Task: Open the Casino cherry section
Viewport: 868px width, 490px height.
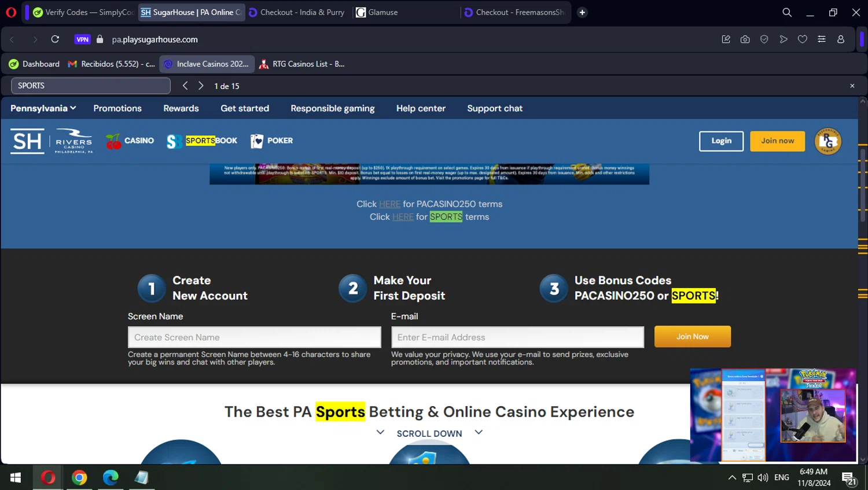Action: [x=130, y=141]
